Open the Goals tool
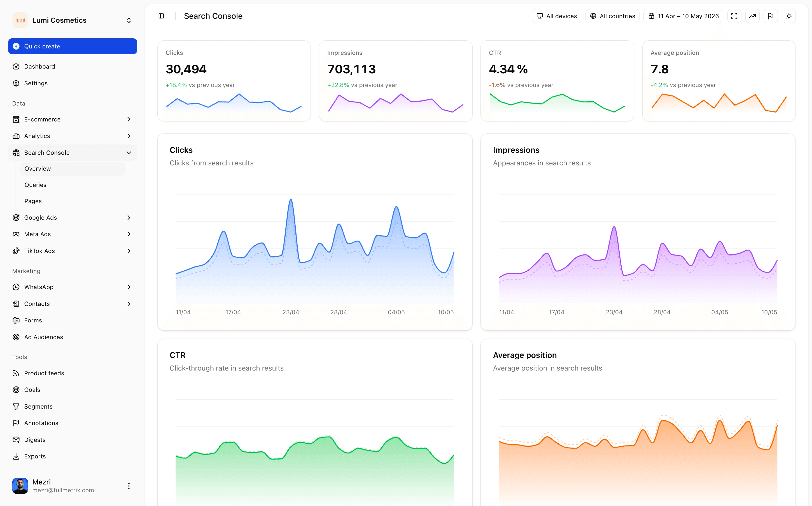The image size is (812, 506). point(73,390)
